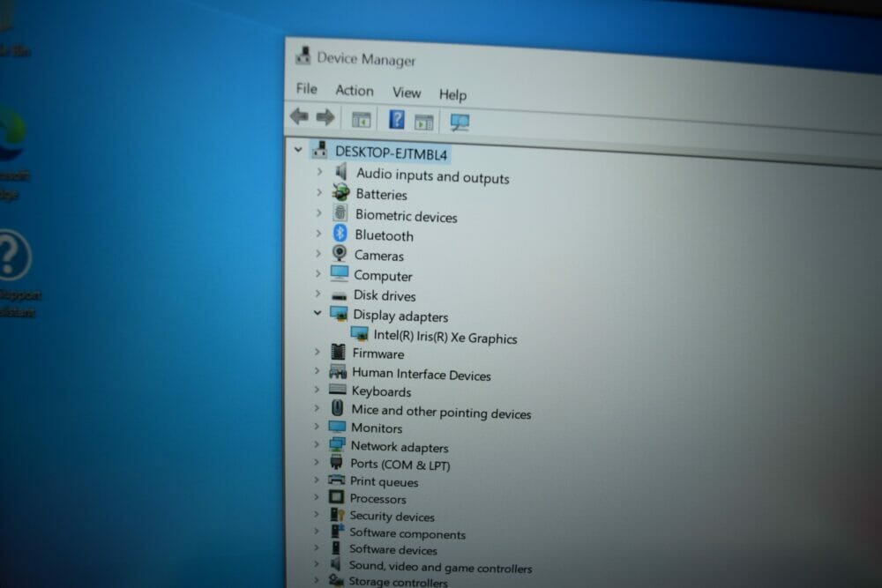Click the Forward arrow toolbar icon
This screenshot has height=588, width=882.
tap(325, 117)
